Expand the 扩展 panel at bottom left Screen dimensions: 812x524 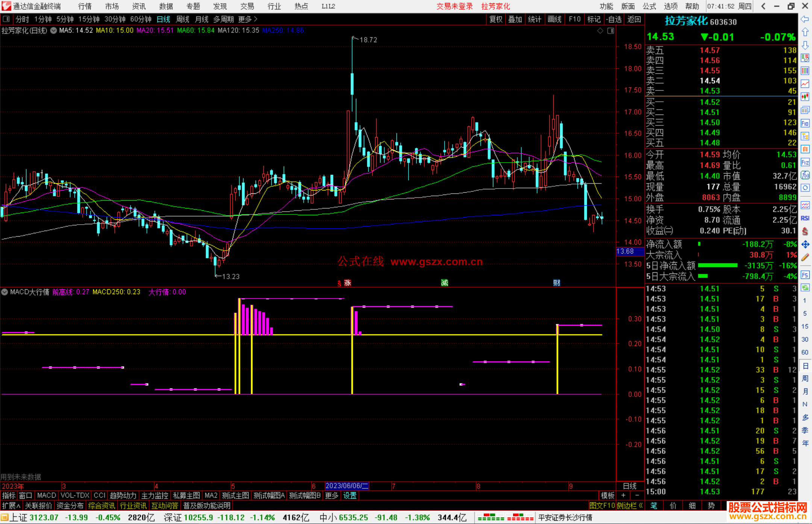tap(11, 506)
